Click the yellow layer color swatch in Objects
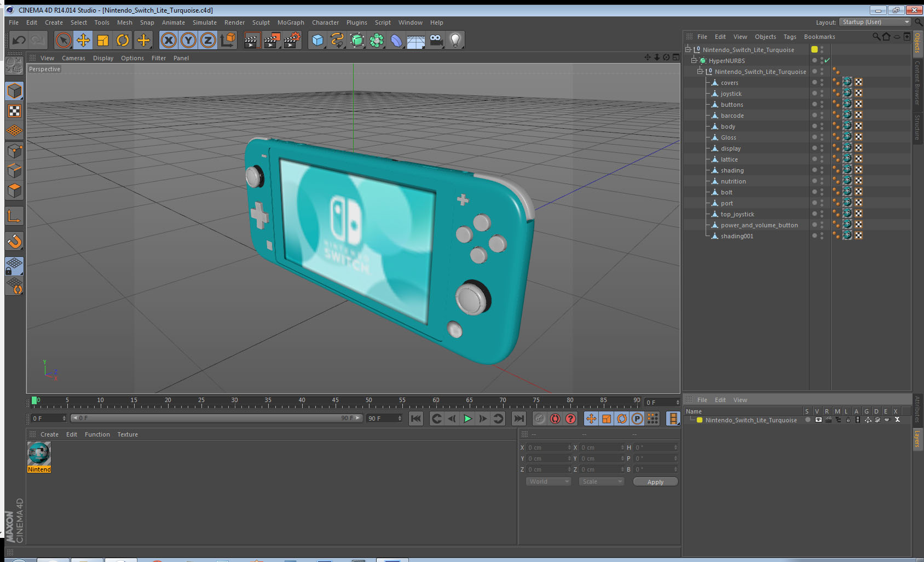Screen dimensions: 924x562 815,49
